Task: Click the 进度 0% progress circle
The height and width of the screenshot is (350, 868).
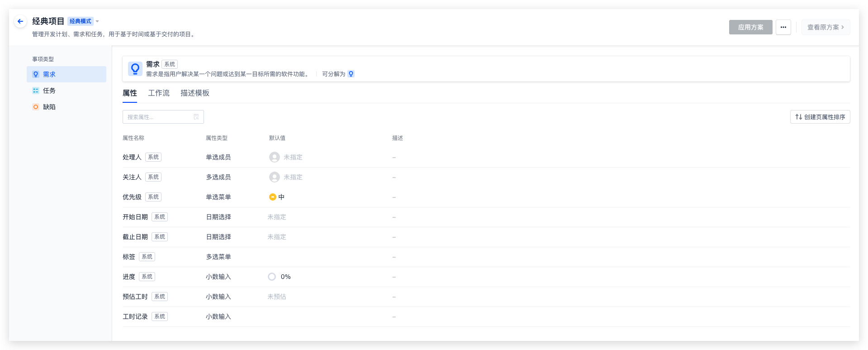Action: [x=272, y=277]
